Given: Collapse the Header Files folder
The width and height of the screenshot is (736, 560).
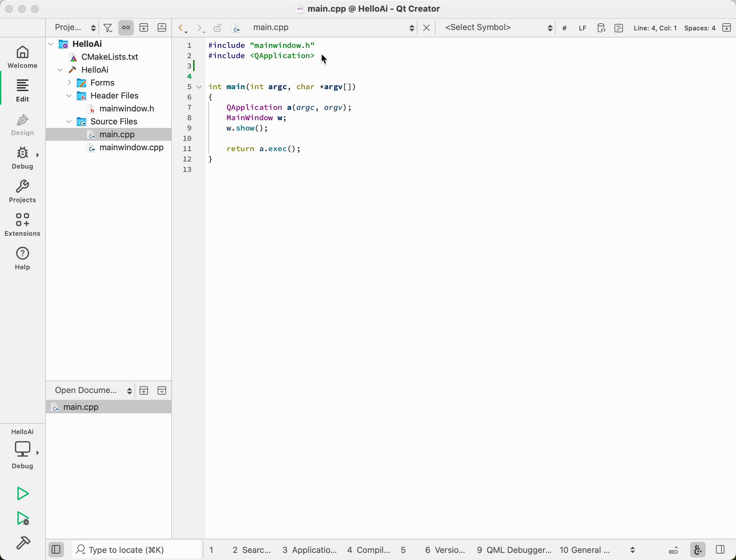Looking at the screenshot, I should 69,96.
